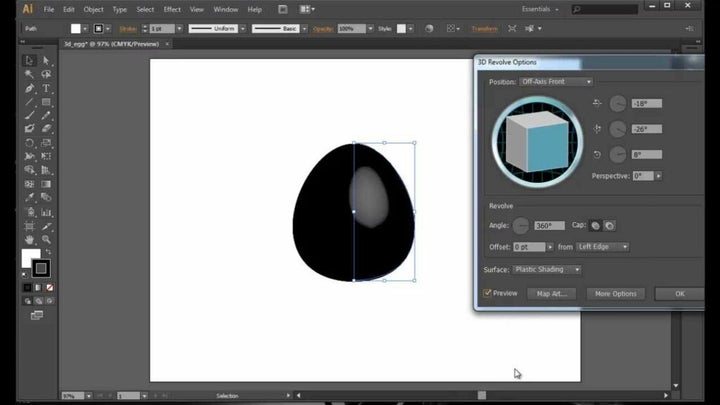
Task: Turn off cap for hollow appearance
Action: click(x=609, y=226)
